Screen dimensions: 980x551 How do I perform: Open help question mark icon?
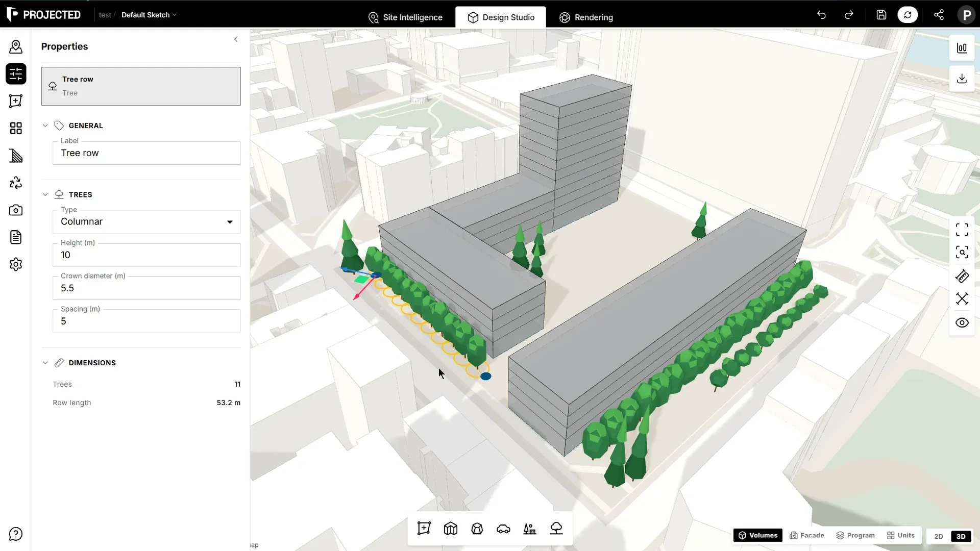16,534
